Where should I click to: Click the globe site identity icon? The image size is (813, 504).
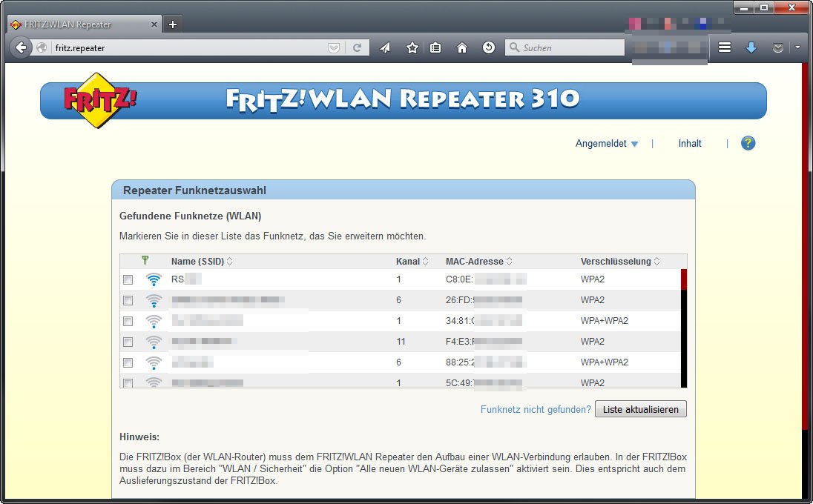click(42, 47)
